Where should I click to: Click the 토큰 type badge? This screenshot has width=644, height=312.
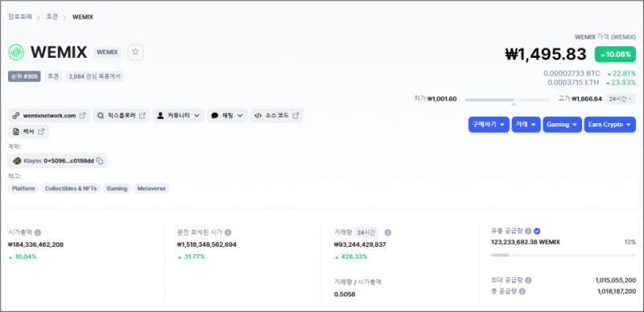pos(53,76)
